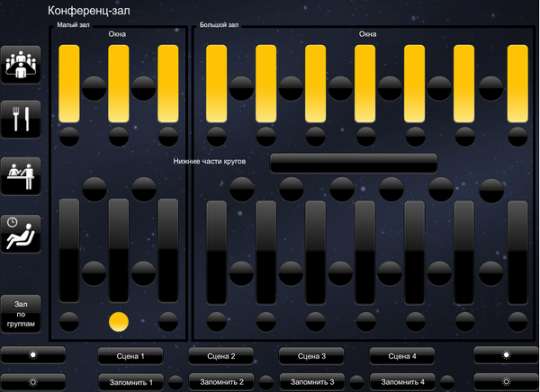Set the first dark lower slider in Малый зал
Image resolution: width=540 pixels, height=392 pixels.
(69, 251)
